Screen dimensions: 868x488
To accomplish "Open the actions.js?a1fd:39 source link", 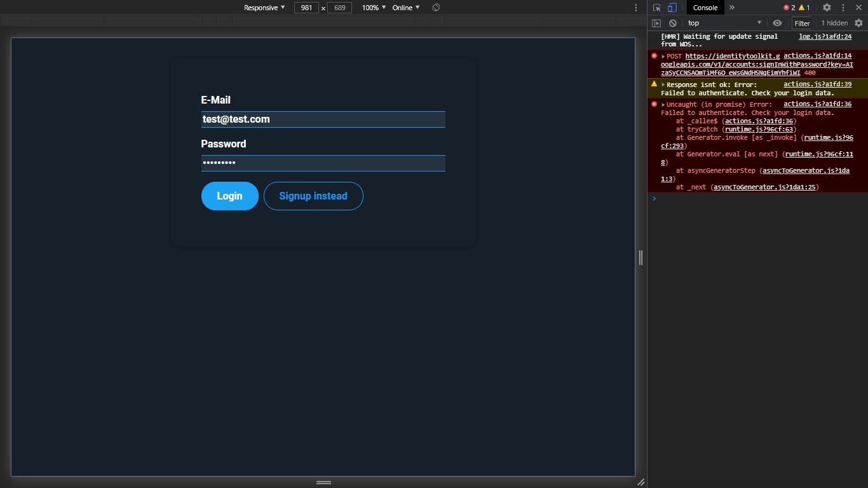I will (x=817, y=84).
